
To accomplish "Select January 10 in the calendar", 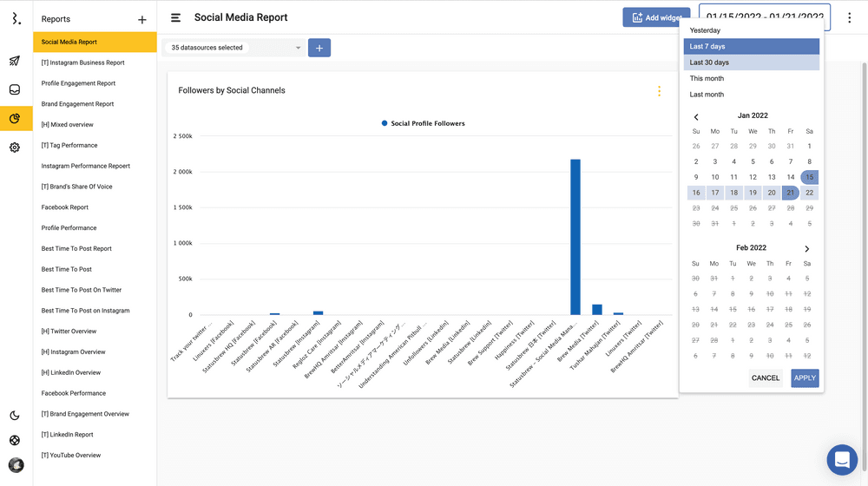I will [x=715, y=177].
